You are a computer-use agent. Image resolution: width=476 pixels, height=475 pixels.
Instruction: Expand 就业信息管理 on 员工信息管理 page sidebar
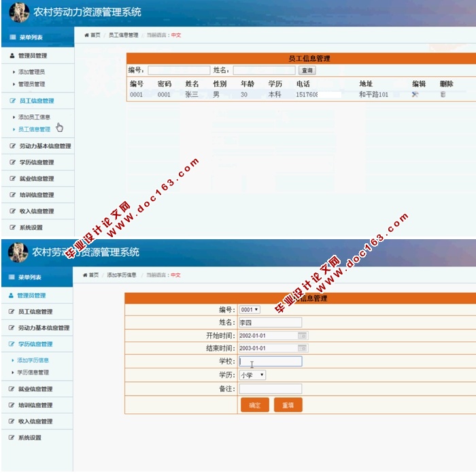point(37,179)
